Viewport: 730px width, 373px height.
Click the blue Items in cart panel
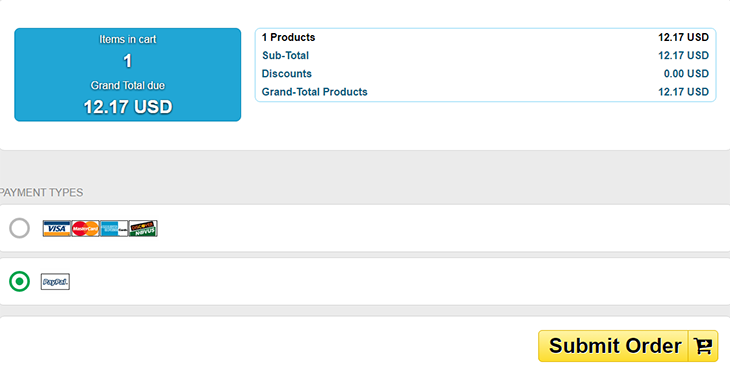[128, 75]
